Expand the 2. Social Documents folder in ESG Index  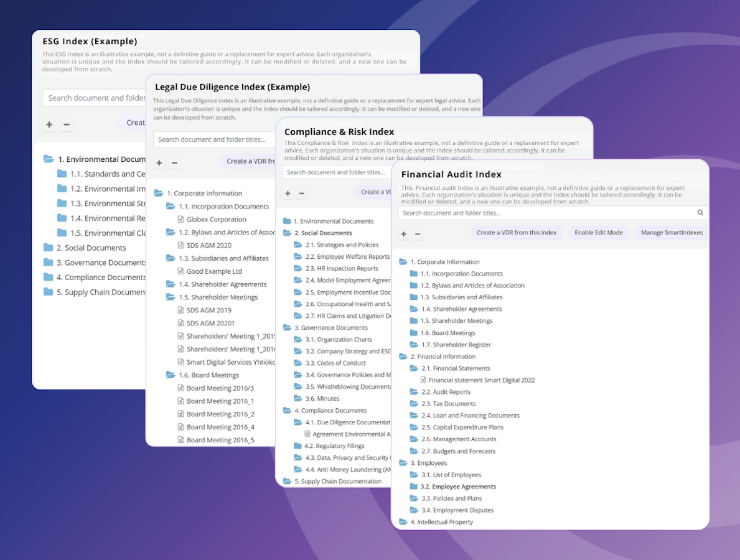click(x=49, y=248)
